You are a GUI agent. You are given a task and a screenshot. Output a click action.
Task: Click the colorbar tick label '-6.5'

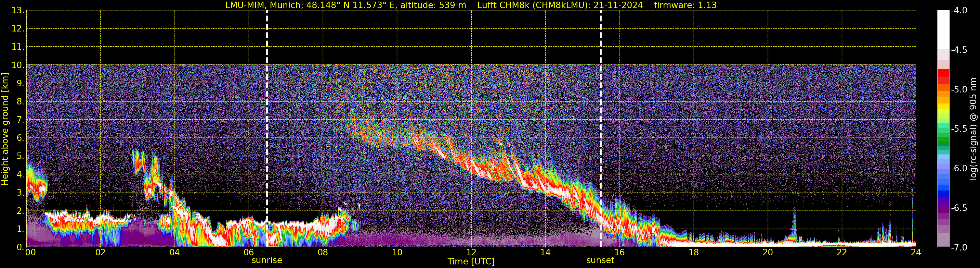(x=959, y=208)
